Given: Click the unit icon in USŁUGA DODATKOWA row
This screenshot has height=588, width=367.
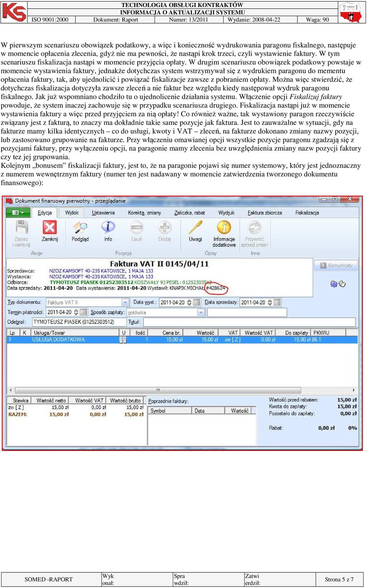Looking at the screenshot, I should point(123,340).
